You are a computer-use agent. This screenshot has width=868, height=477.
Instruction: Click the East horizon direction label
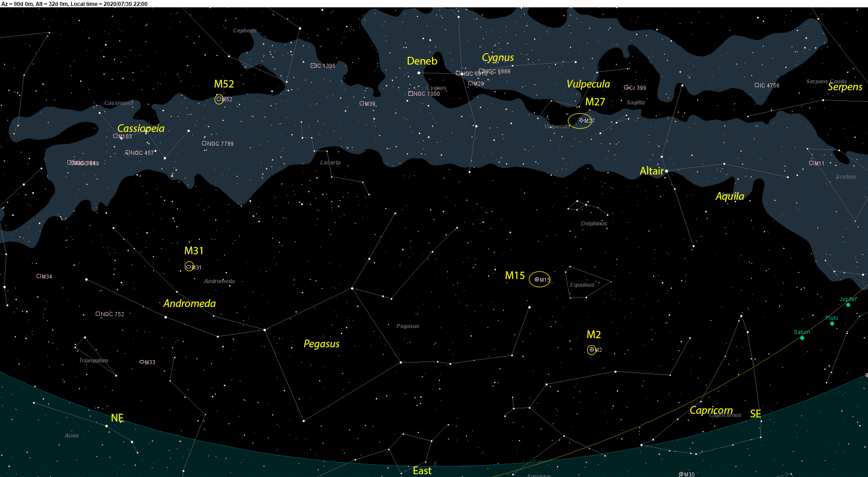click(422, 471)
